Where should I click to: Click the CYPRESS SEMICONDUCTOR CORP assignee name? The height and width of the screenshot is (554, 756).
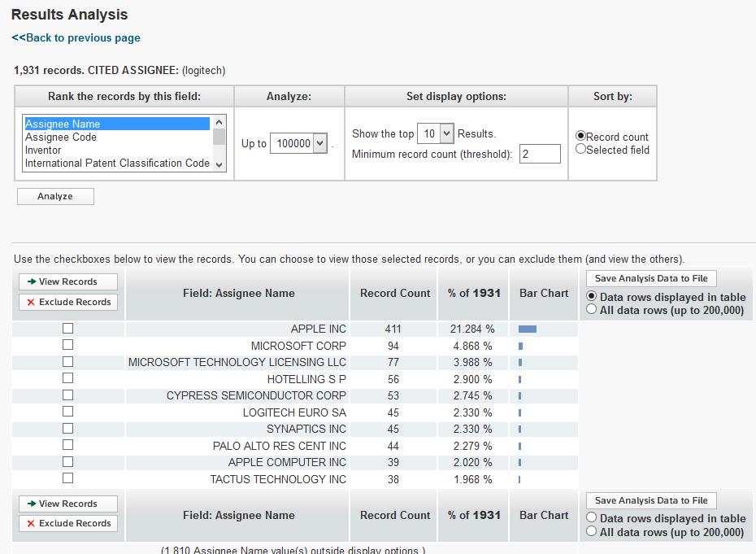coord(257,395)
